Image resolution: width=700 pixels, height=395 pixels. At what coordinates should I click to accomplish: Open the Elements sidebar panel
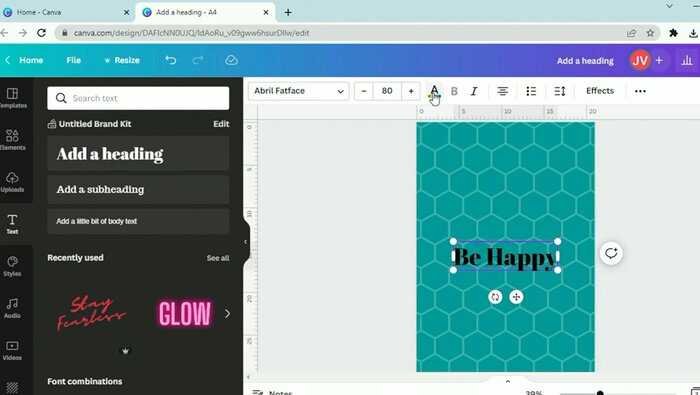tap(12, 139)
